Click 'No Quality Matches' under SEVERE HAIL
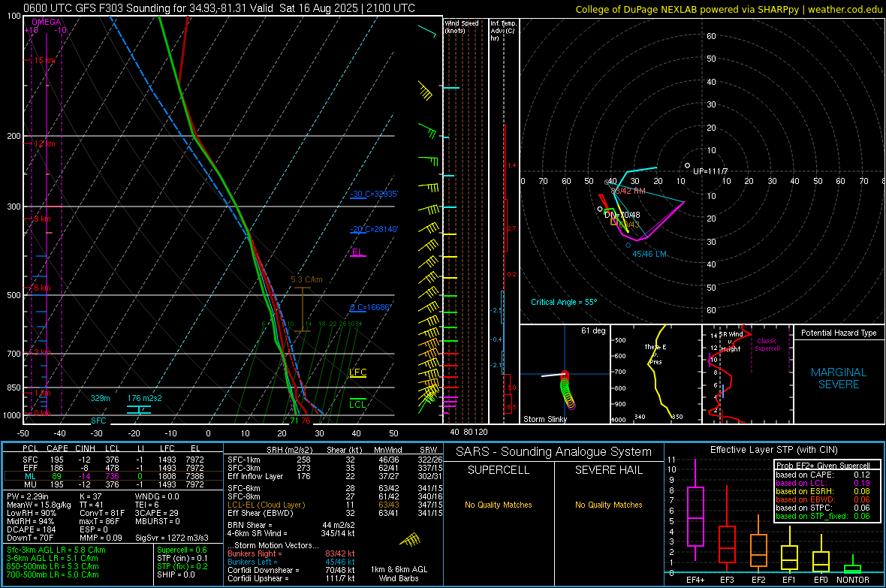The width and height of the screenshot is (886, 588). click(608, 505)
